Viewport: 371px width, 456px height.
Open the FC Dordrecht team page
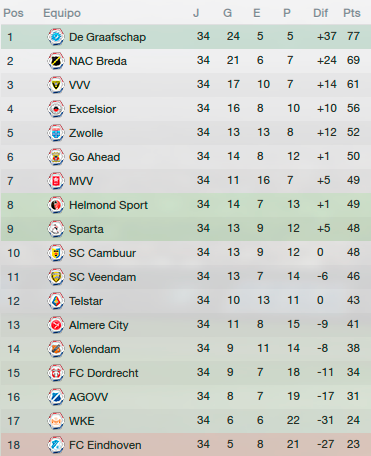tap(104, 373)
